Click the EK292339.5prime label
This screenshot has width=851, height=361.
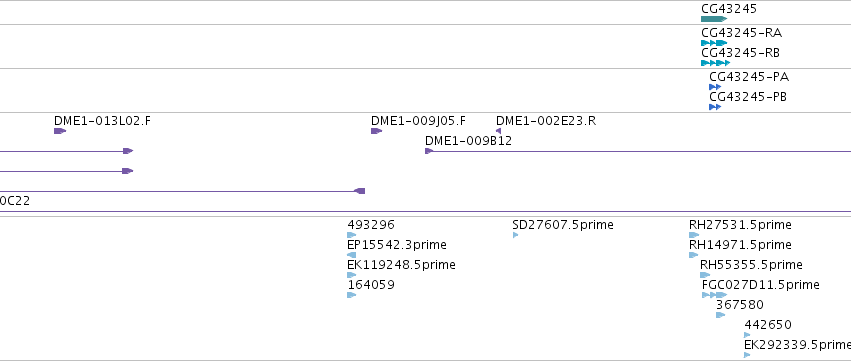point(797,345)
